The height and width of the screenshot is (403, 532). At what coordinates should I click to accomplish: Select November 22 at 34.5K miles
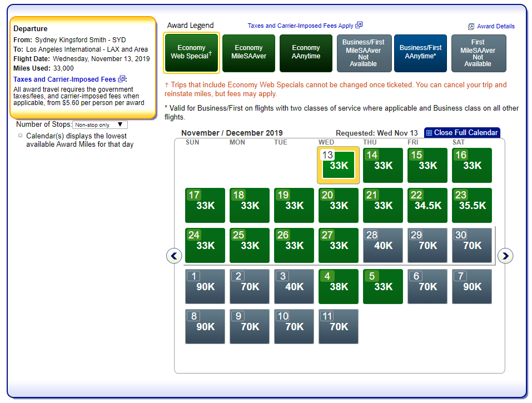coord(427,205)
